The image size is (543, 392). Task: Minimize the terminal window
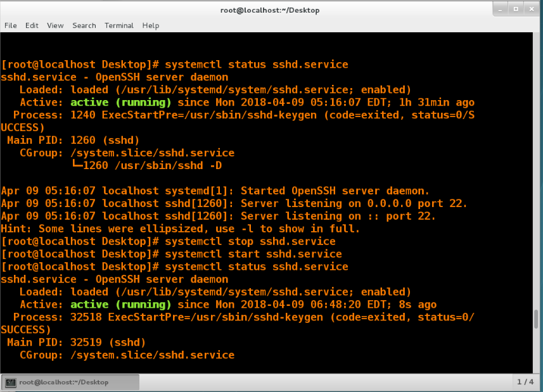pyautogui.click(x=500, y=9)
